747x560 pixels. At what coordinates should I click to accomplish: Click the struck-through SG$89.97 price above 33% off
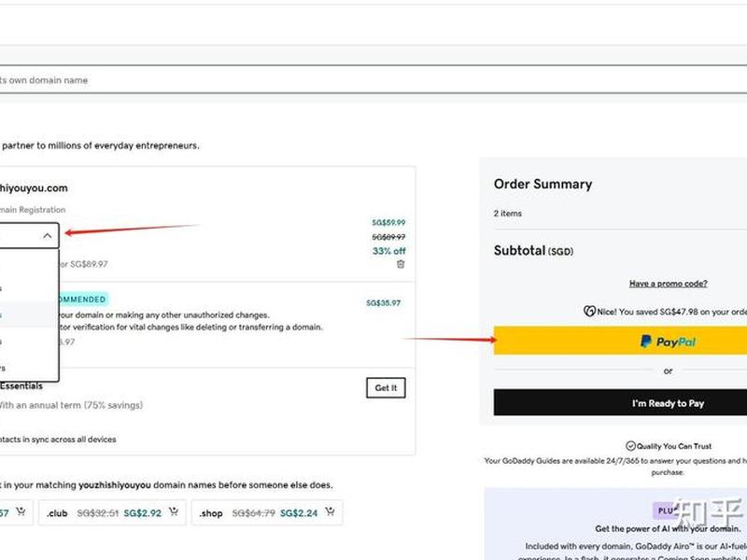click(388, 237)
